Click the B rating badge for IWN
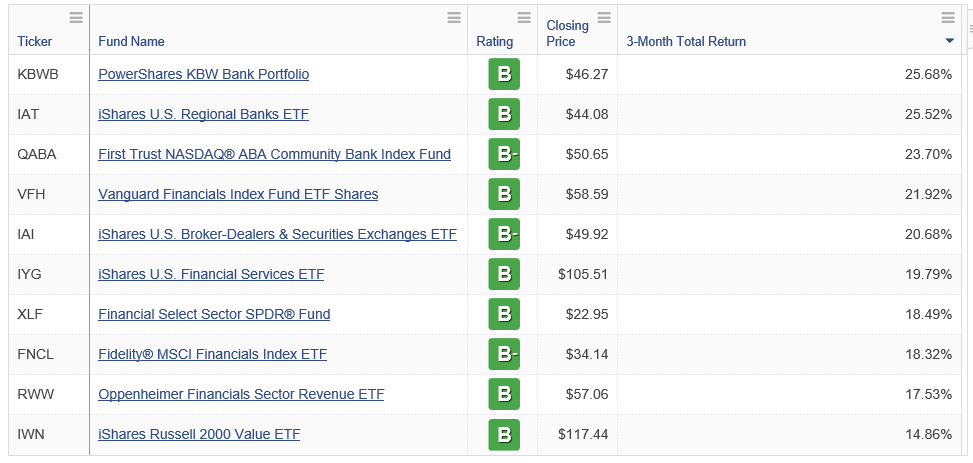 [504, 435]
